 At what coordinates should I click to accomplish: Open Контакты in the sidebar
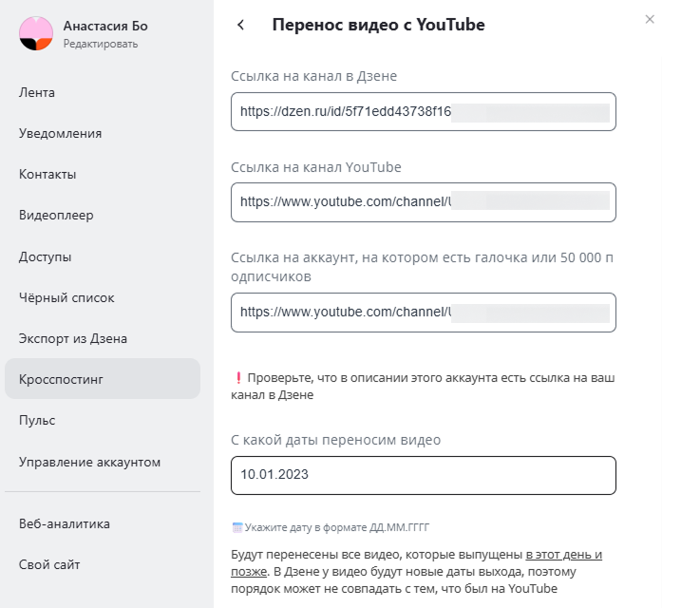(x=47, y=174)
